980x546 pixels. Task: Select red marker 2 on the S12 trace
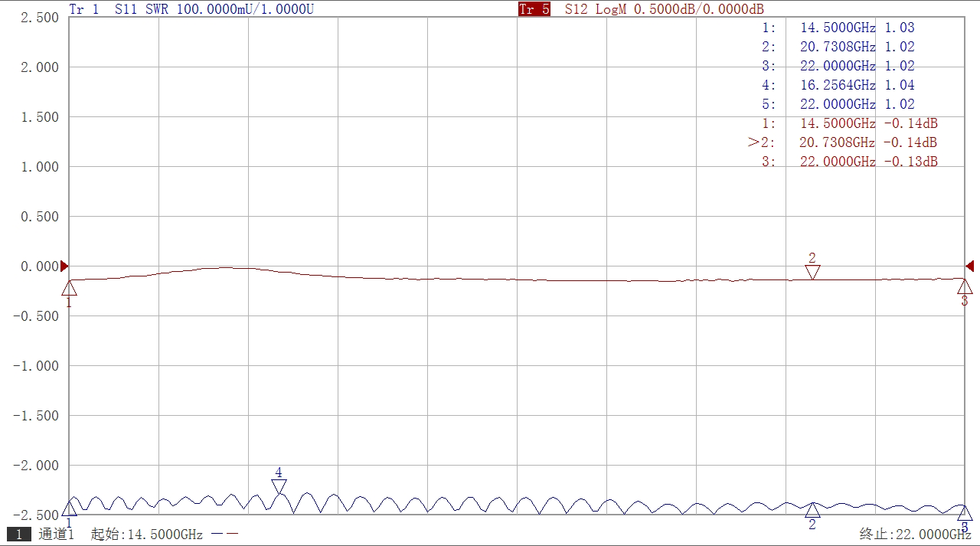click(812, 271)
